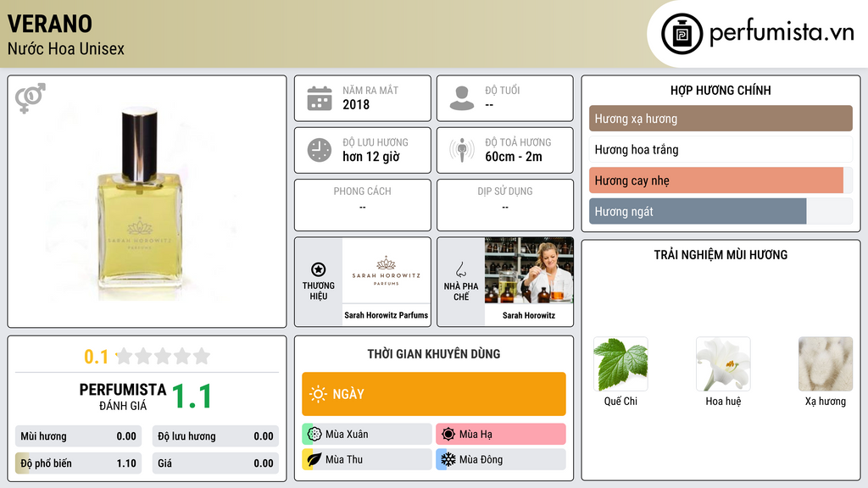Screen dimensions: 868x488
Task: Select the Mùa Thu season bar
Action: 367,459
